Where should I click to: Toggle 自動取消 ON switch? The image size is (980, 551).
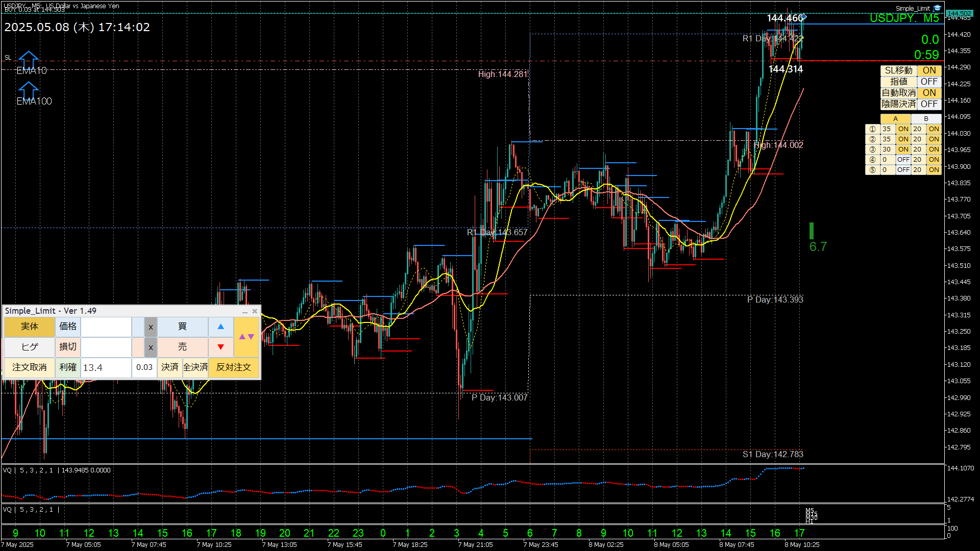click(929, 93)
